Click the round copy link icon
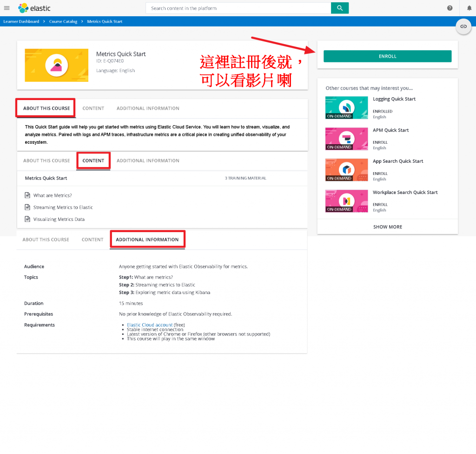The width and height of the screenshot is (476, 454). point(463,27)
